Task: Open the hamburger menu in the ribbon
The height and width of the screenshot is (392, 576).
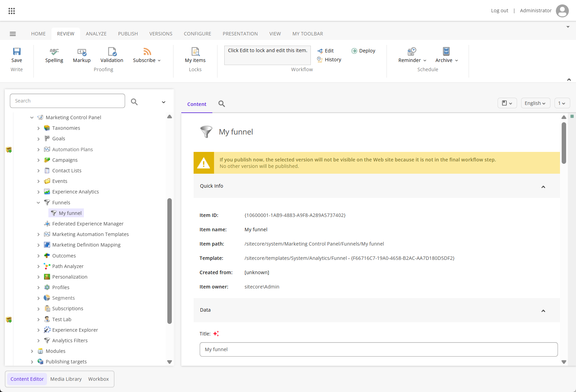Action: pyautogui.click(x=13, y=34)
